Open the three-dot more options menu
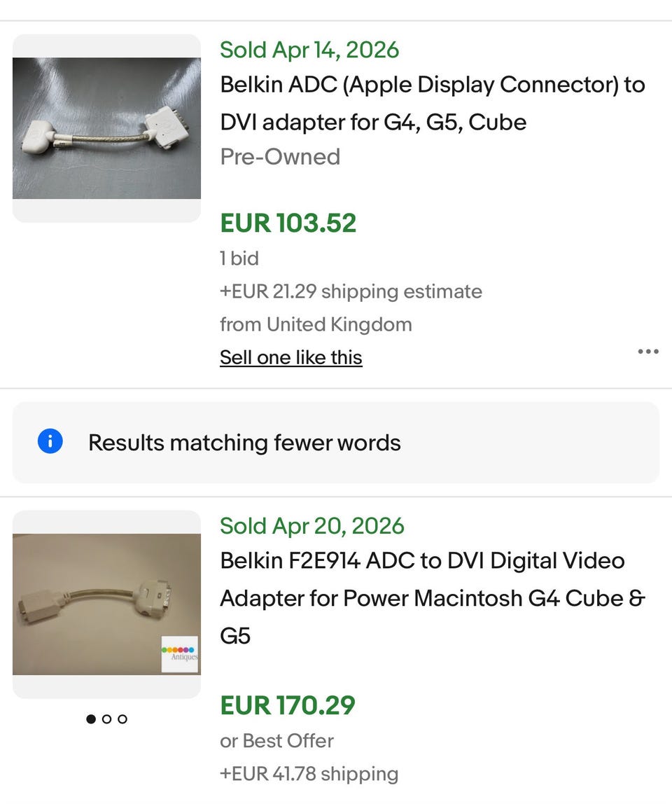 (x=648, y=352)
